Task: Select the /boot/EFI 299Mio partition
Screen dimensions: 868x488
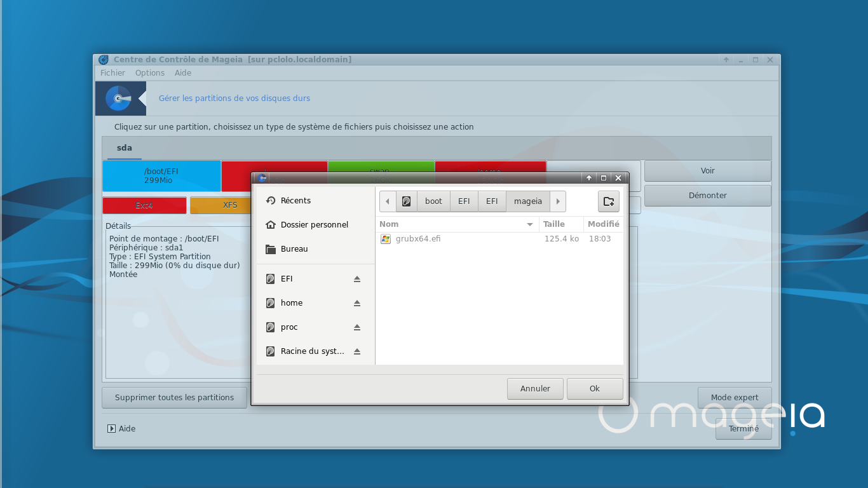Action: [x=161, y=176]
